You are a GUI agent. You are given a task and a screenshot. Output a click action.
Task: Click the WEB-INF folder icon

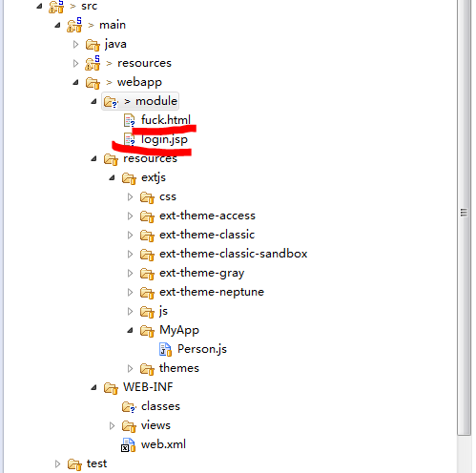click(x=111, y=388)
